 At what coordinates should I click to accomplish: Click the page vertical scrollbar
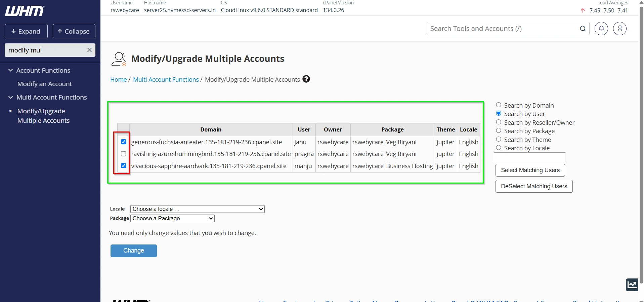[x=641, y=145]
